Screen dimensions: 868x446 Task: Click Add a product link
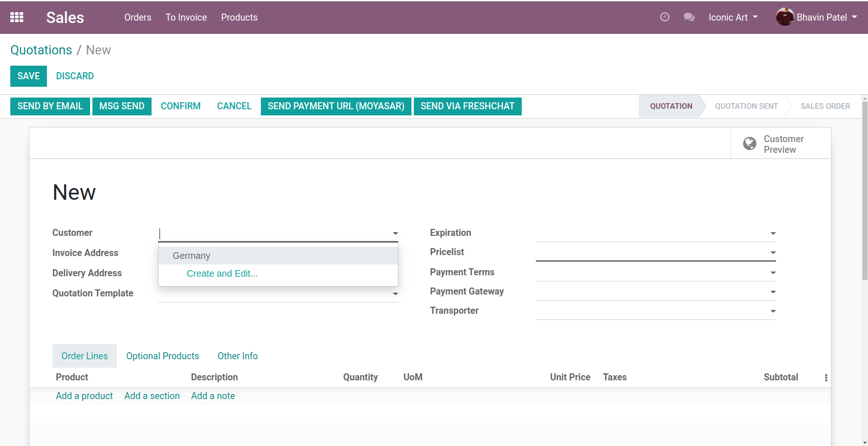tap(84, 396)
